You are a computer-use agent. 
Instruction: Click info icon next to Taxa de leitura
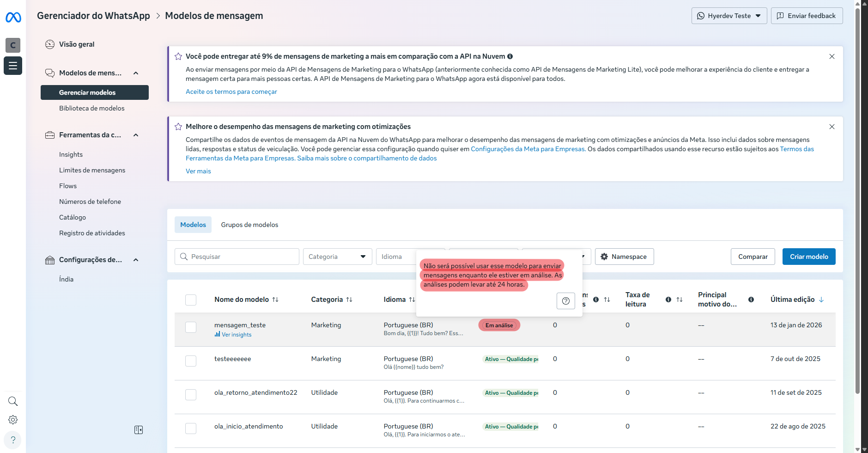668,300
